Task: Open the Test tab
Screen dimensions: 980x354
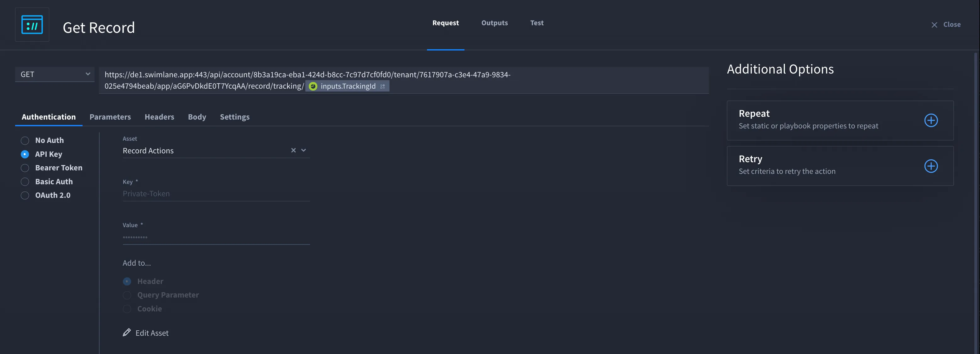Action: [537, 23]
